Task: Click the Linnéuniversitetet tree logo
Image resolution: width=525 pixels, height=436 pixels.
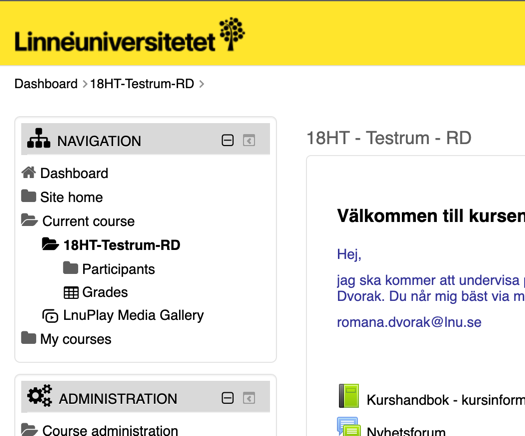Action: point(232,34)
